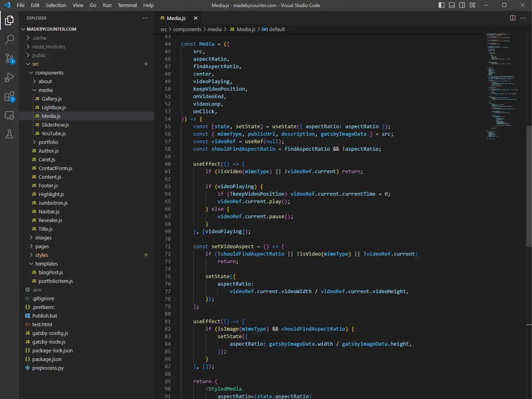Viewport: 532px width, 399px height.
Task: Open the Terminal menu
Action: coord(127,5)
